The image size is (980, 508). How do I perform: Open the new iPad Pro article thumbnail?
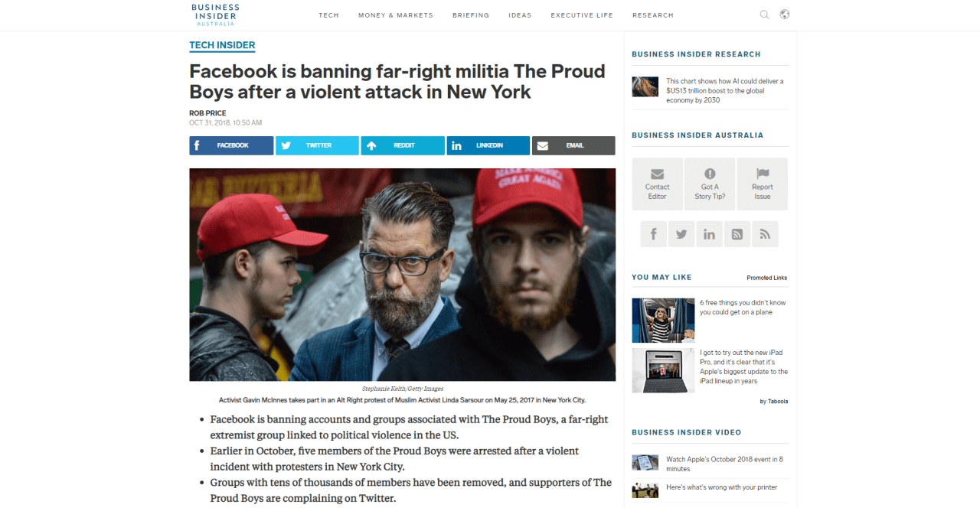663,370
